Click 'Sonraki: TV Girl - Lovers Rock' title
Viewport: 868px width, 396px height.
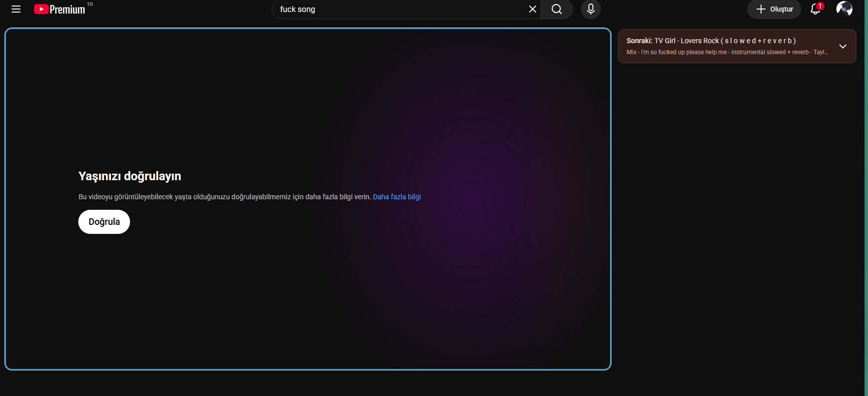click(x=711, y=41)
